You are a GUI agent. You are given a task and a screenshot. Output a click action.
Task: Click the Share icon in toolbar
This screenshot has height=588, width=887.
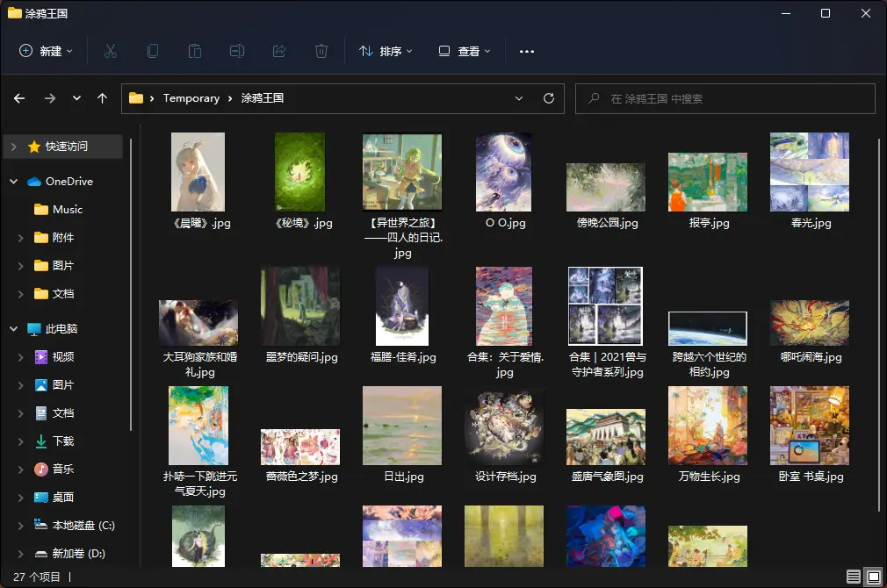tap(279, 52)
